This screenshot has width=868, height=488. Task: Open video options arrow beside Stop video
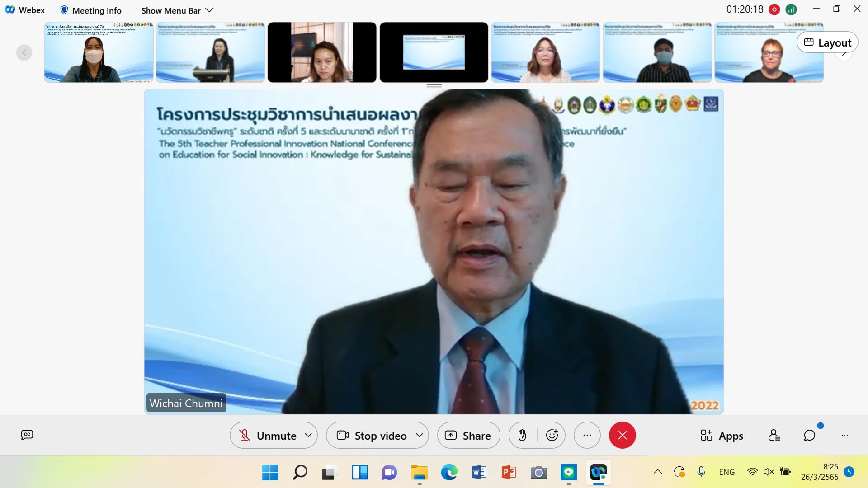(420, 435)
